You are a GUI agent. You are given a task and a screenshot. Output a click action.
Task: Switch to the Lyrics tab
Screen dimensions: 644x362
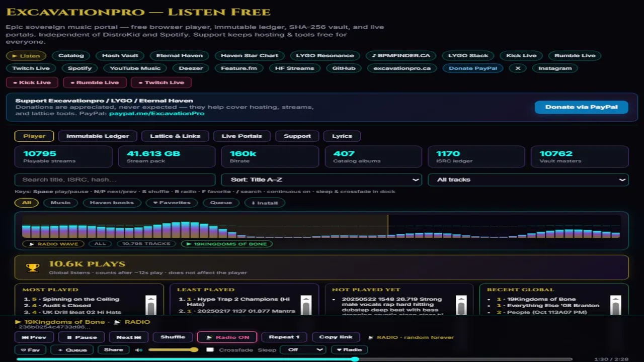(342, 136)
